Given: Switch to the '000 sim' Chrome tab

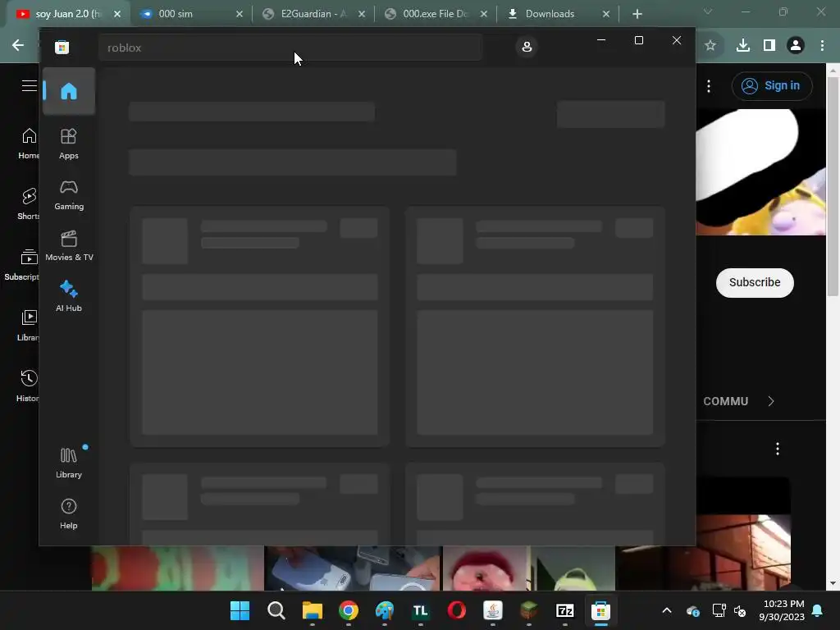Looking at the screenshot, I should pyautogui.click(x=190, y=14).
